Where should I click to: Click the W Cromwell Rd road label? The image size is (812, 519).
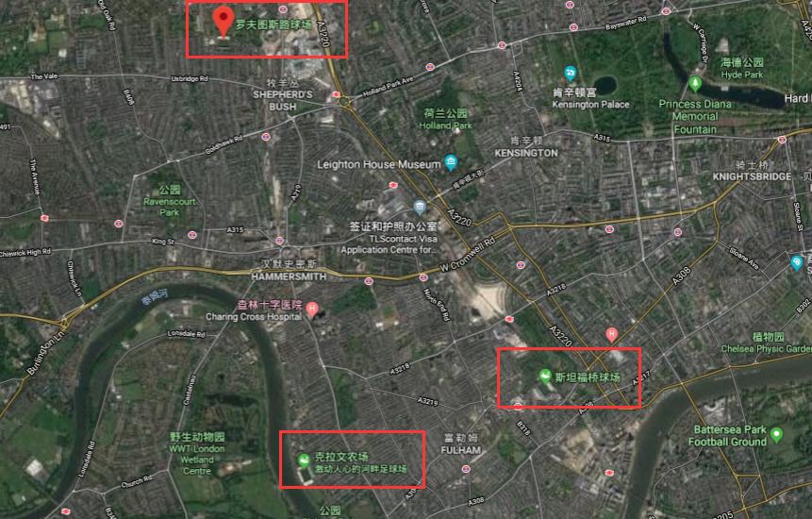pyautogui.click(x=468, y=255)
